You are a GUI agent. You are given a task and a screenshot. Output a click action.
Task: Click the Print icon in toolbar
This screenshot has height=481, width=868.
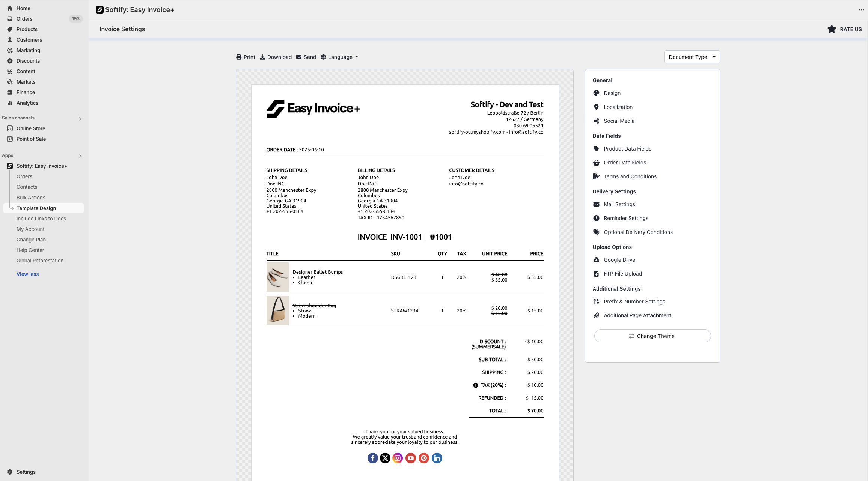click(239, 57)
